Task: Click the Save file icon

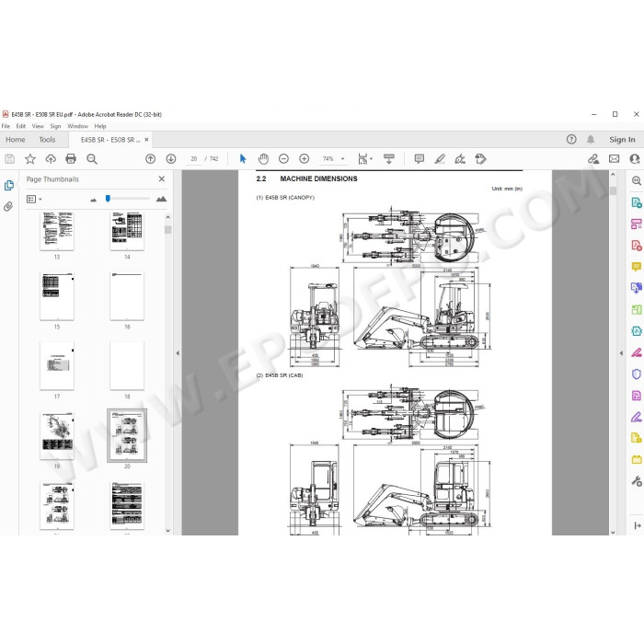Action: 10,158
